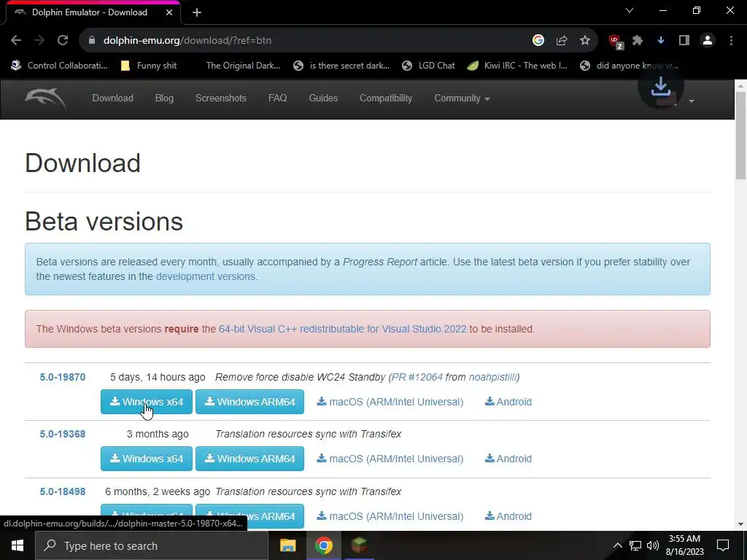Close the Dolphin Emulator tab
The image size is (747, 560).
(x=169, y=12)
